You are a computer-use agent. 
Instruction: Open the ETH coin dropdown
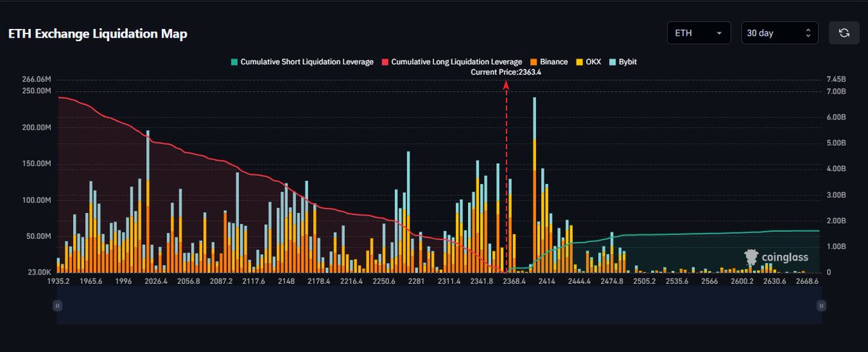pos(699,33)
